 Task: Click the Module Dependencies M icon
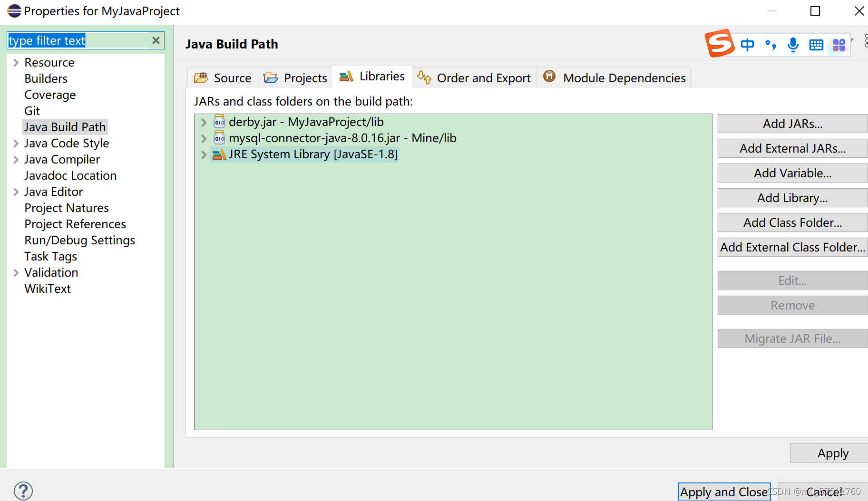549,77
